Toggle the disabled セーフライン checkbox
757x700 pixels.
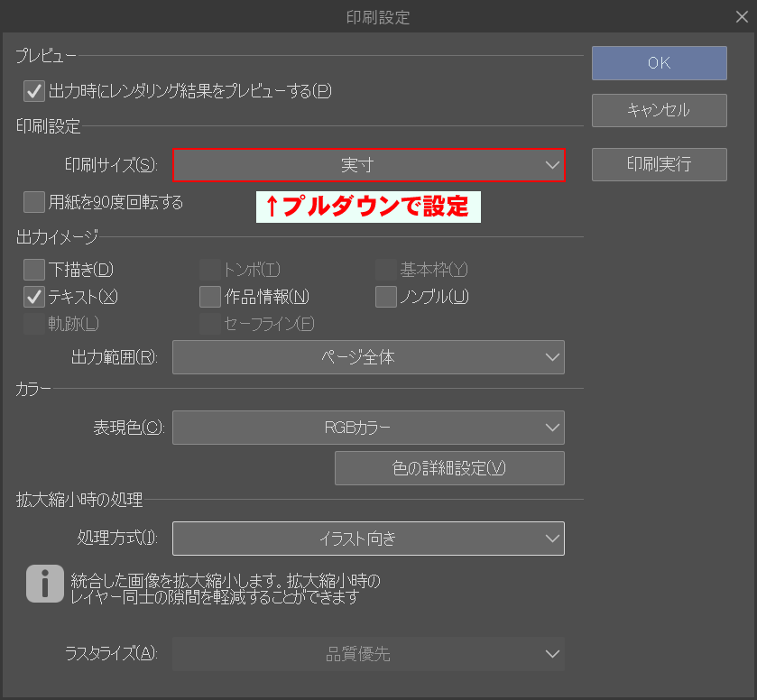click(210, 324)
